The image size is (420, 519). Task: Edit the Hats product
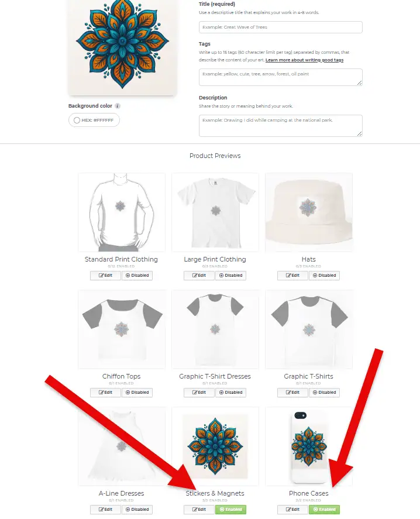[292, 276]
